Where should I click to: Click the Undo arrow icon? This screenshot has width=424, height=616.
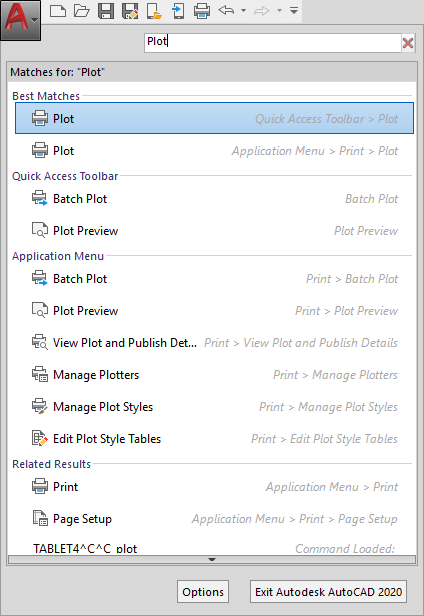(x=226, y=11)
